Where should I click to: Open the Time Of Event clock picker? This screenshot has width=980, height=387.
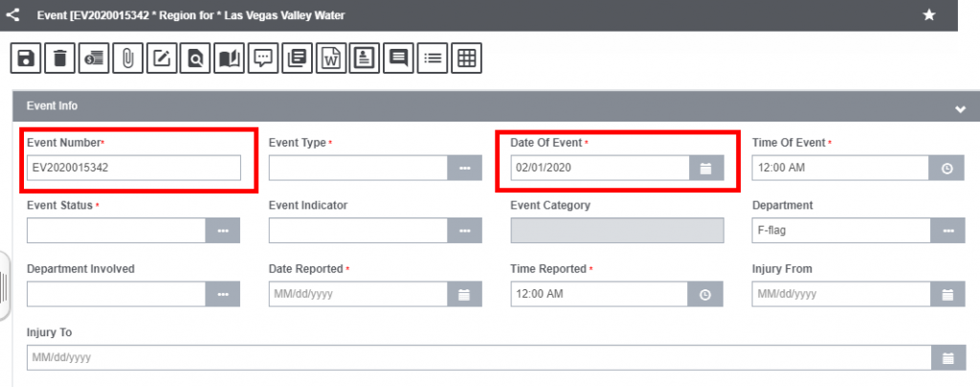coord(947,168)
